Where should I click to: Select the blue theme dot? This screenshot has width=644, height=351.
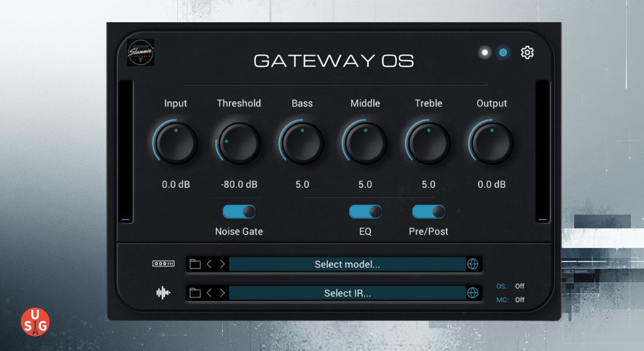(x=503, y=53)
